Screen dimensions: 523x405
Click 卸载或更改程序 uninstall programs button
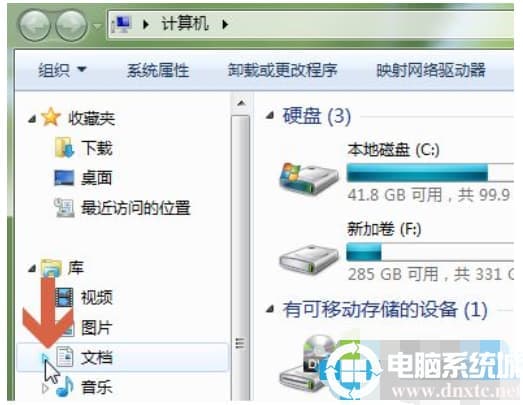[x=283, y=70]
